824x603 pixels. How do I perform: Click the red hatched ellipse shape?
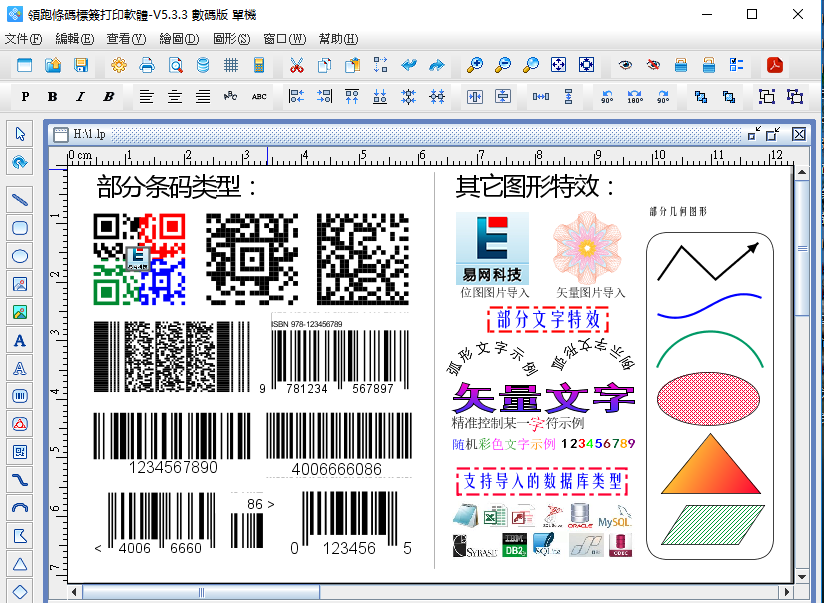tap(708, 399)
